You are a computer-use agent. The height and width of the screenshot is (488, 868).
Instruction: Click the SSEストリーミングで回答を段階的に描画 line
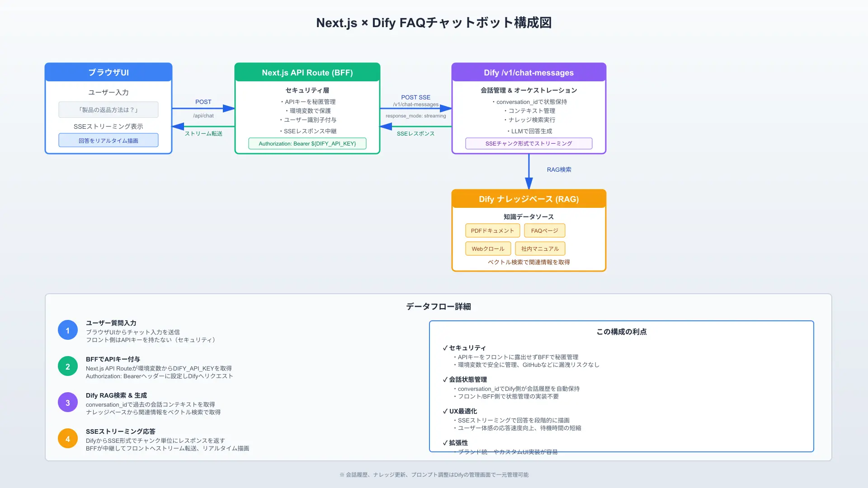[512, 421]
